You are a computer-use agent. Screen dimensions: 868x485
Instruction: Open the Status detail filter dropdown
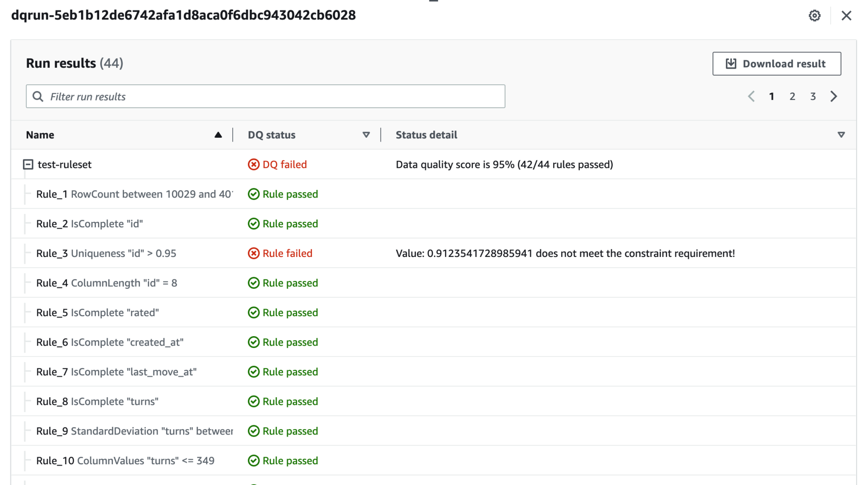pyautogui.click(x=841, y=135)
